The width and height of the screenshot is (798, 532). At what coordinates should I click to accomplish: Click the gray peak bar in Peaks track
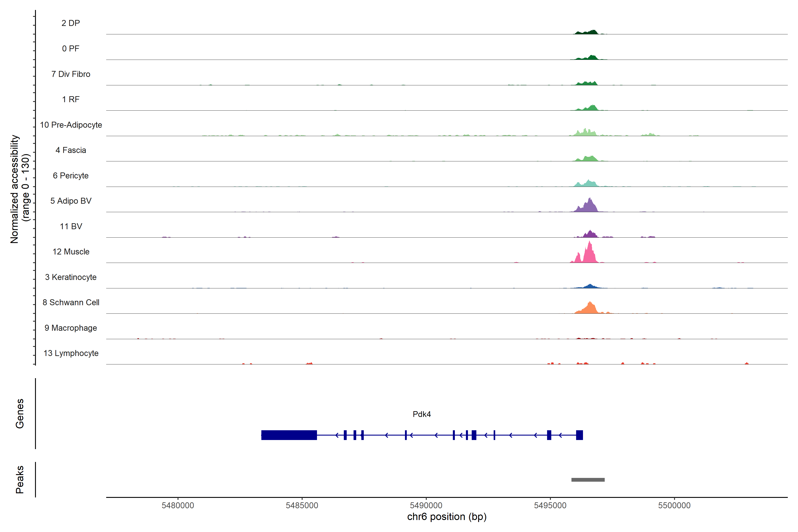point(588,480)
